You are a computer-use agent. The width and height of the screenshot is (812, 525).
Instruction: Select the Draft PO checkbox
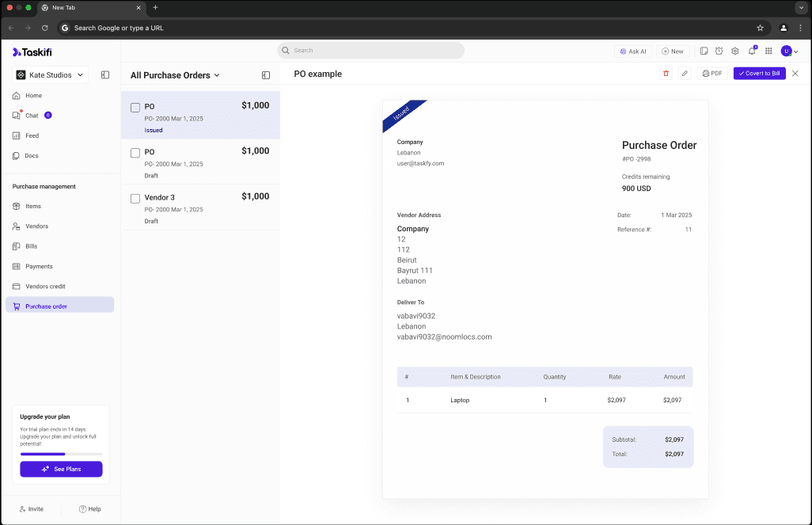click(x=135, y=153)
